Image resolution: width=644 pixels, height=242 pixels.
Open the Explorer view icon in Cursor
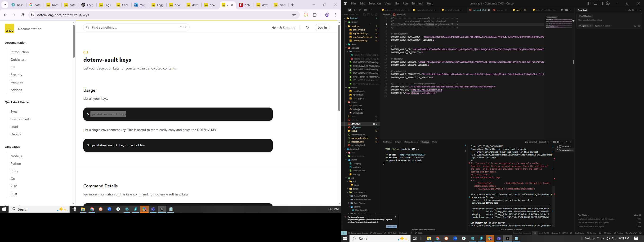[349, 10]
